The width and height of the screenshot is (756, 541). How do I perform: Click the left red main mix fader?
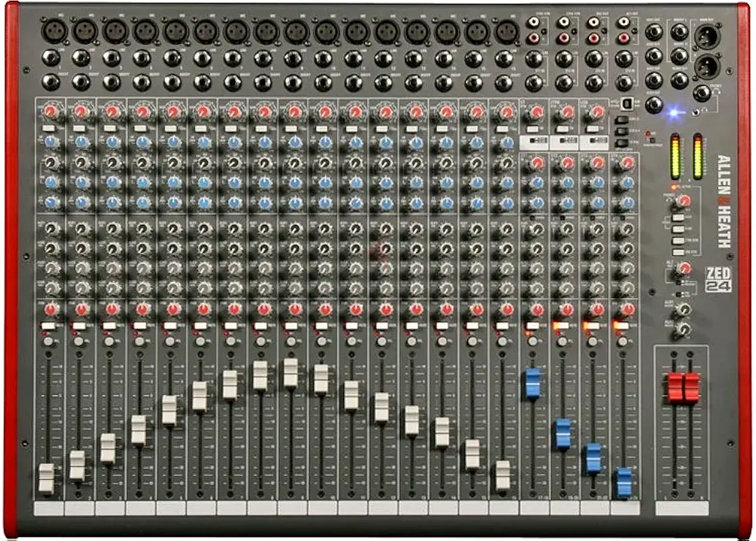(x=676, y=387)
